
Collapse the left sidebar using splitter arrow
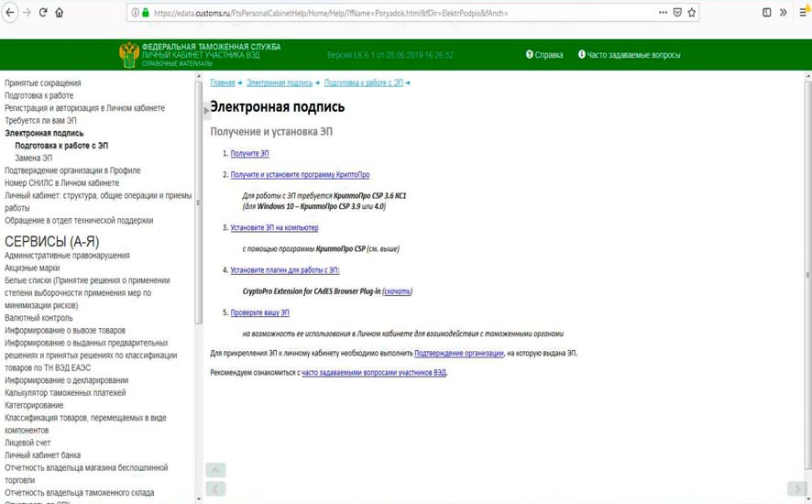[205, 111]
